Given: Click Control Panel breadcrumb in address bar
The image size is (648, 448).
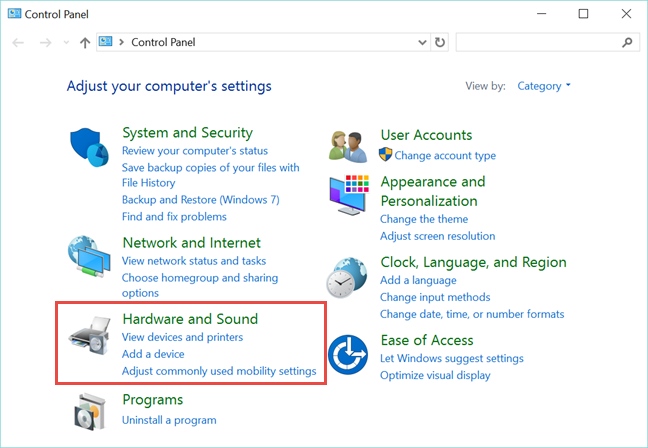Looking at the screenshot, I should [x=163, y=43].
